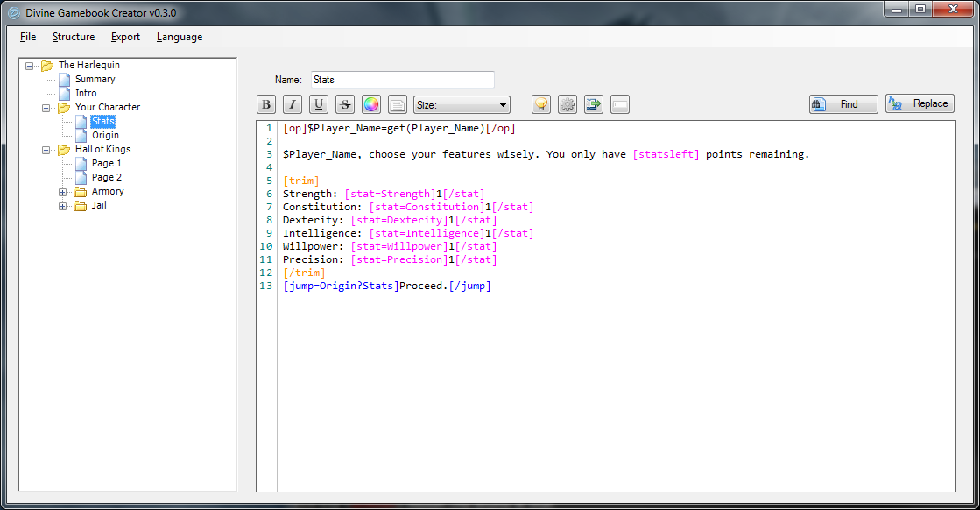
Task: Expand the Jail folder
Action: [62, 206]
